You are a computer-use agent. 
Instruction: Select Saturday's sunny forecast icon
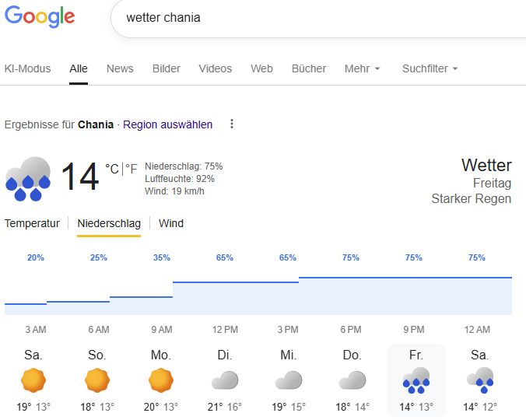pos(33,380)
